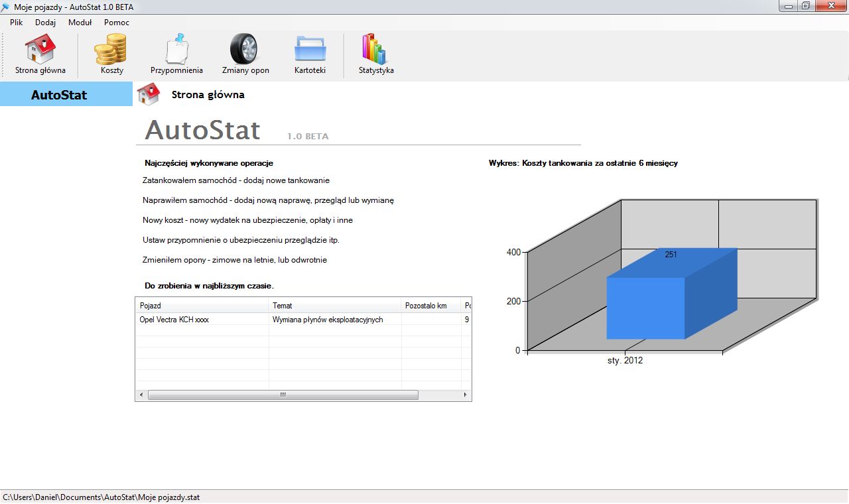Click the left arrow of the table scrollbar

coord(141,394)
